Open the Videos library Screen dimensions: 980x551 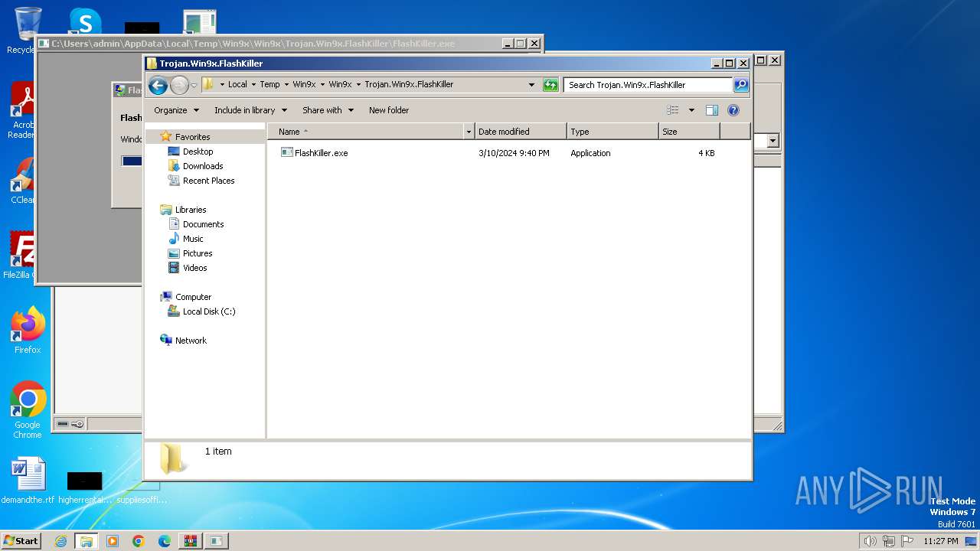point(194,268)
